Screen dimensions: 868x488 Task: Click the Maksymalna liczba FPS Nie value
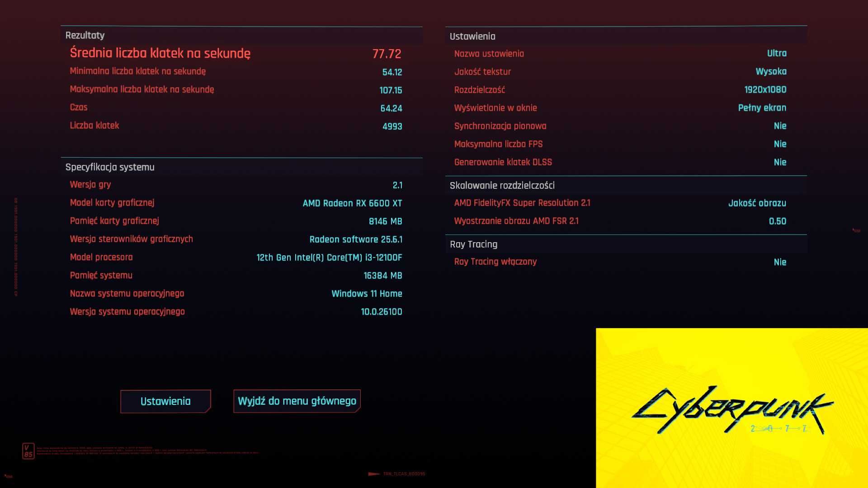point(780,144)
